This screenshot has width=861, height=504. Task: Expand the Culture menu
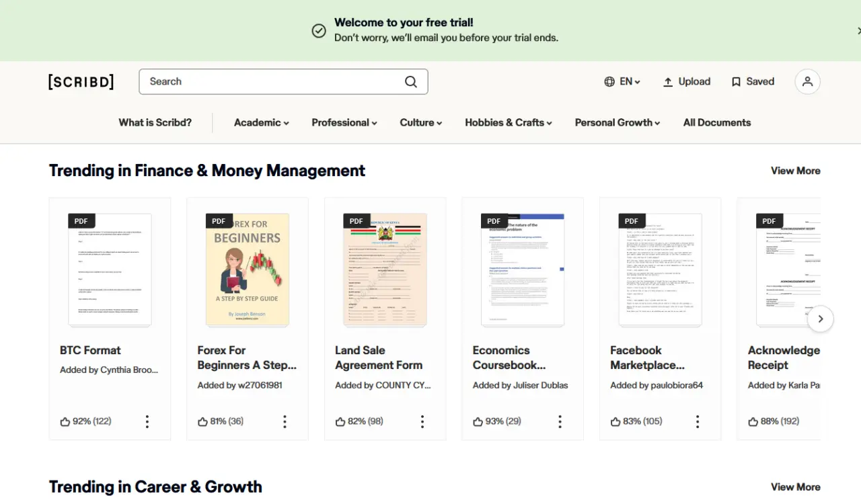coord(421,122)
